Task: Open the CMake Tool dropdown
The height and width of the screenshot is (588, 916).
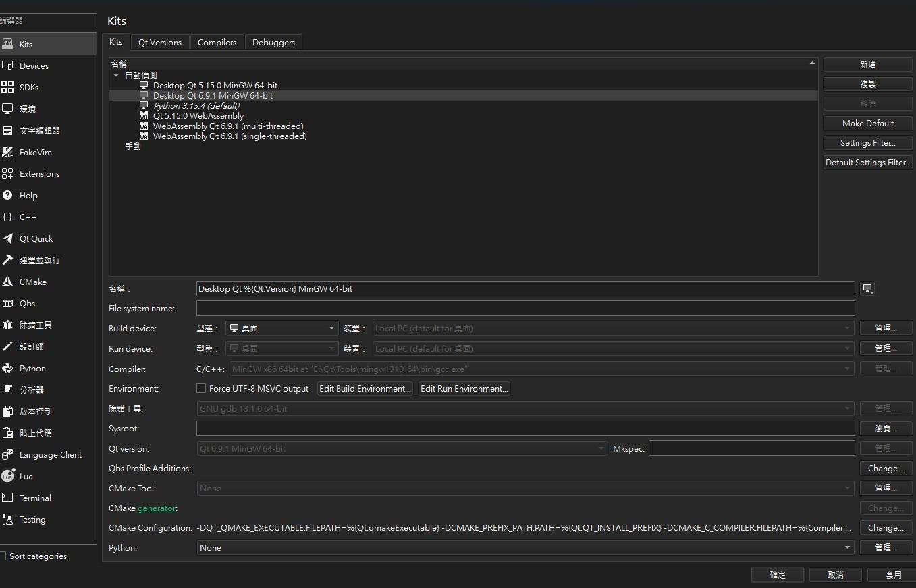Action: coord(525,488)
